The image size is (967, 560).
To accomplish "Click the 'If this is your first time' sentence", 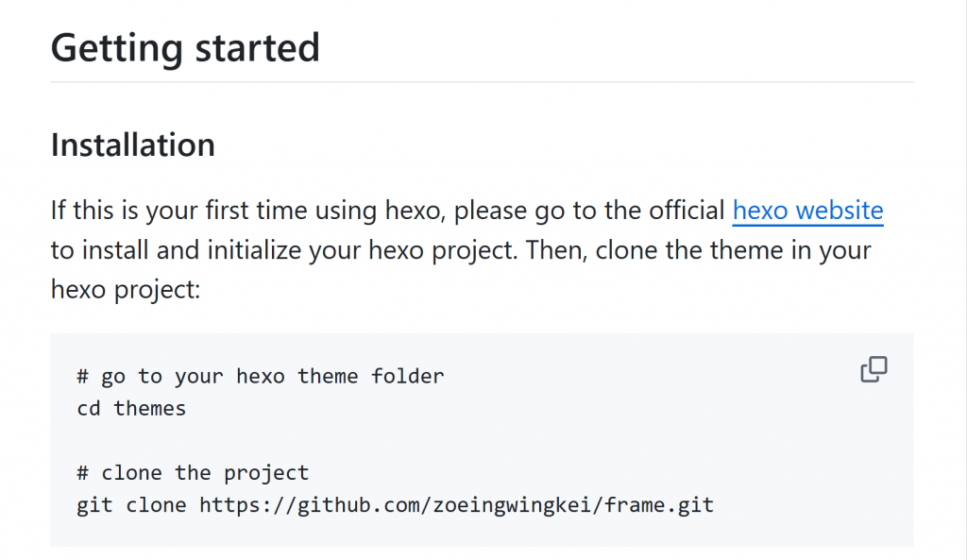I will (246, 210).
